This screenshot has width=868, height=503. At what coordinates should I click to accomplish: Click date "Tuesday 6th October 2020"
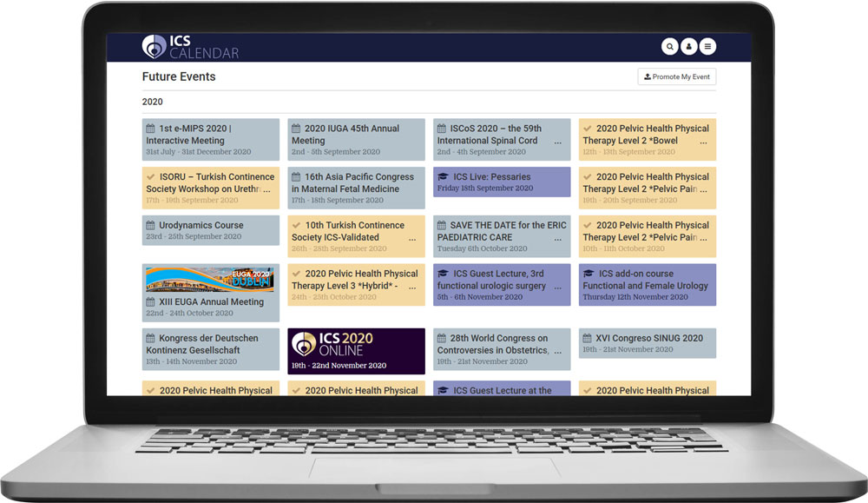[482, 248]
